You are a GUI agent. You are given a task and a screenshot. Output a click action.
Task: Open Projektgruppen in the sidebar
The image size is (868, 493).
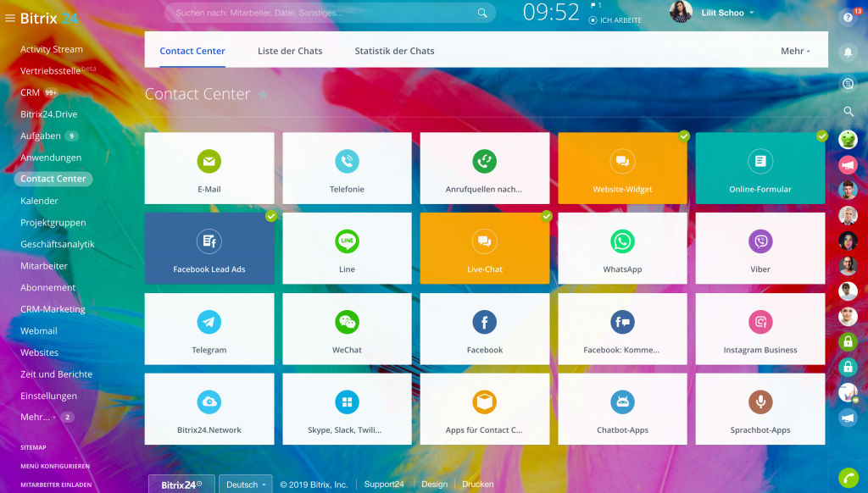click(53, 223)
